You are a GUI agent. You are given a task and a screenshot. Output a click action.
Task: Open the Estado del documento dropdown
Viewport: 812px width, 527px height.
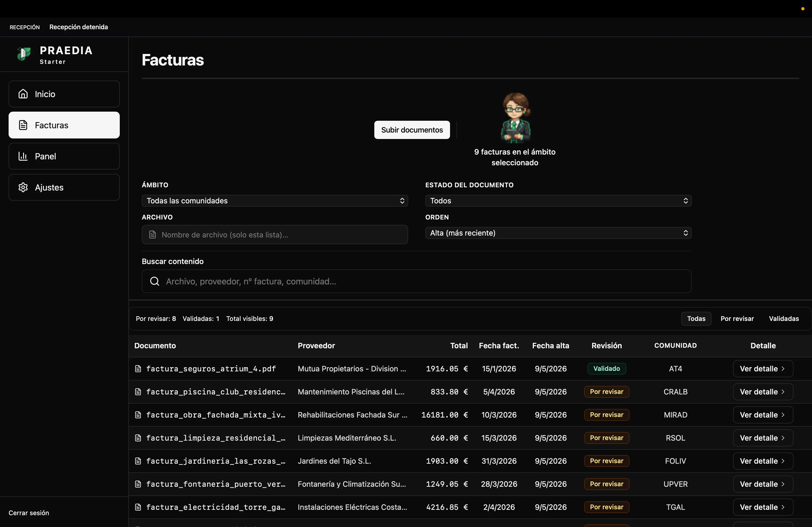click(558, 201)
